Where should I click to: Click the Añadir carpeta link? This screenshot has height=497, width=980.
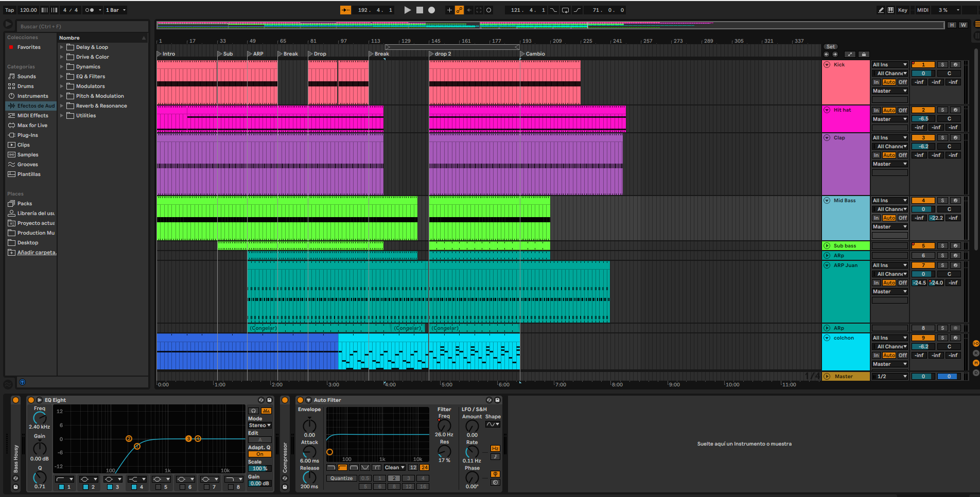click(x=37, y=252)
